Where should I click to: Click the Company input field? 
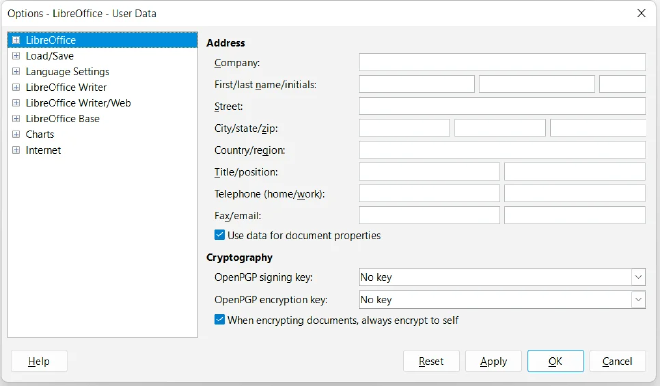point(502,62)
